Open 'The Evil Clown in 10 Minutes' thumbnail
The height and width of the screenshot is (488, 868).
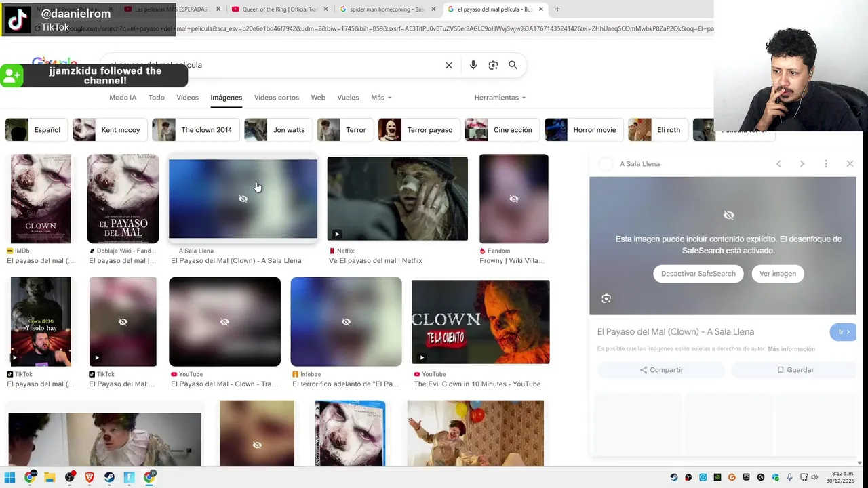point(481,322)
